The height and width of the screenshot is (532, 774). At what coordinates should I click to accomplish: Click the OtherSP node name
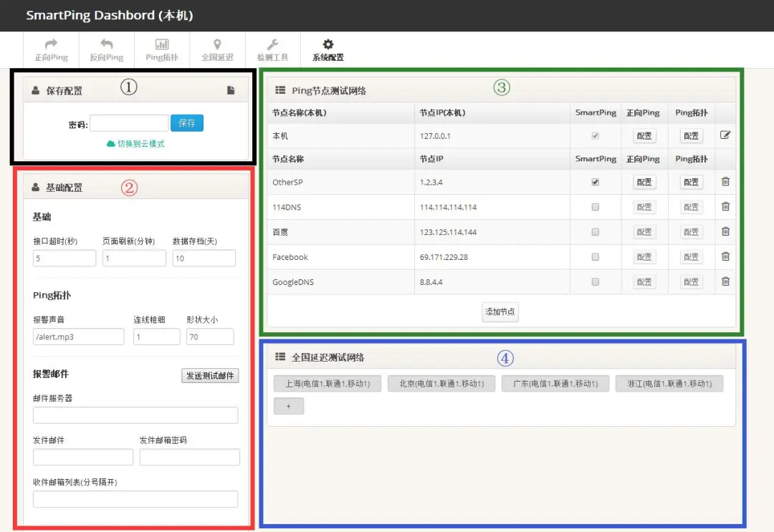(x=287, y=182)
